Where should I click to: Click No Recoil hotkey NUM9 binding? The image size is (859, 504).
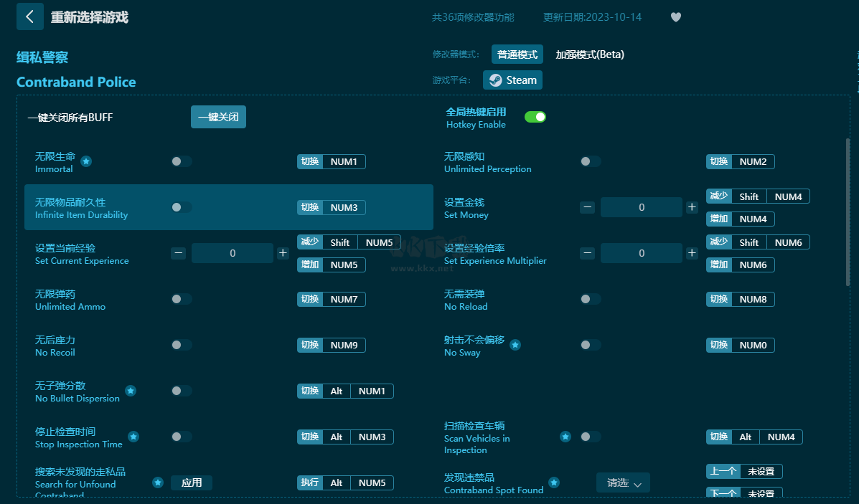click(332, 345)
